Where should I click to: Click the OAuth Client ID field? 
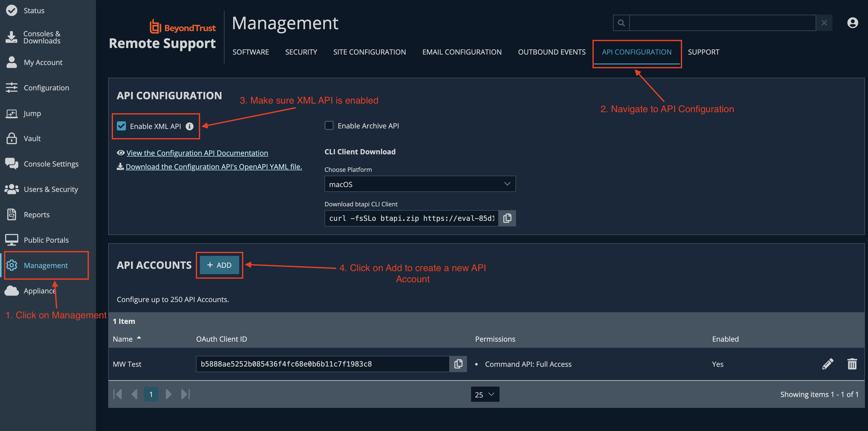click(323, 364)
